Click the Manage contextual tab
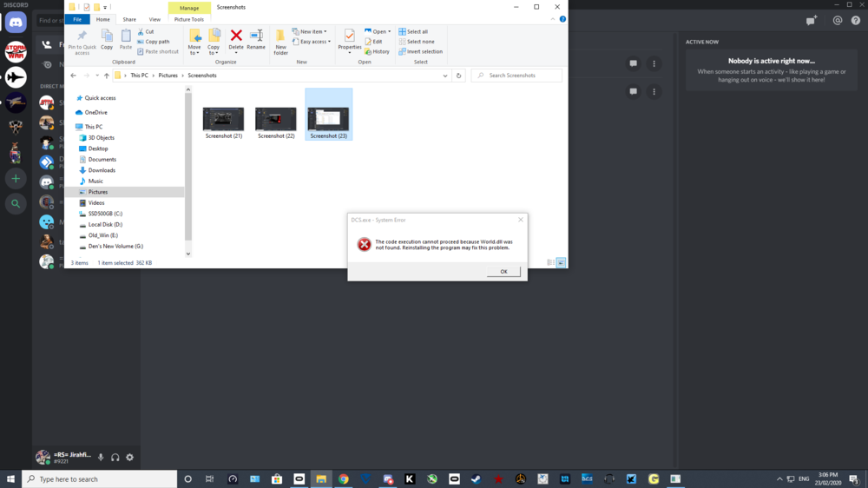868x488 pixels. click(189, 8)
